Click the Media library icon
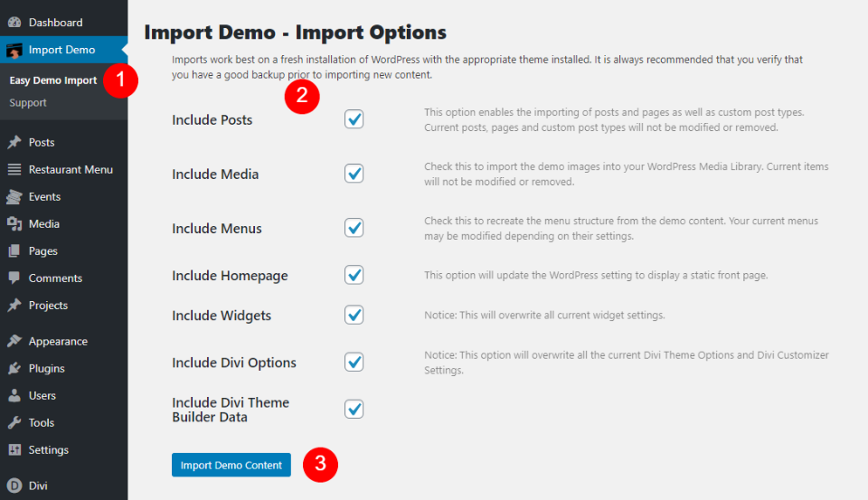Viewport: 868px width, 500px height. coord(14,224)
